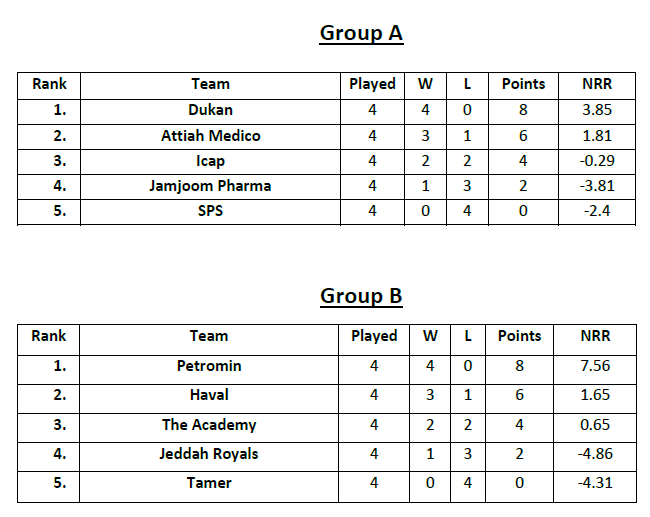Select The Academy team cell

coord(209,425)
